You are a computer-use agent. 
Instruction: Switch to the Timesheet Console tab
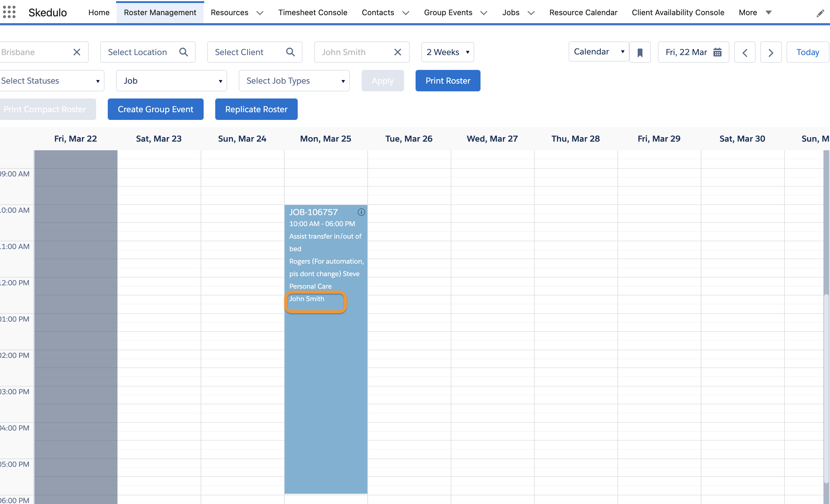313,12
